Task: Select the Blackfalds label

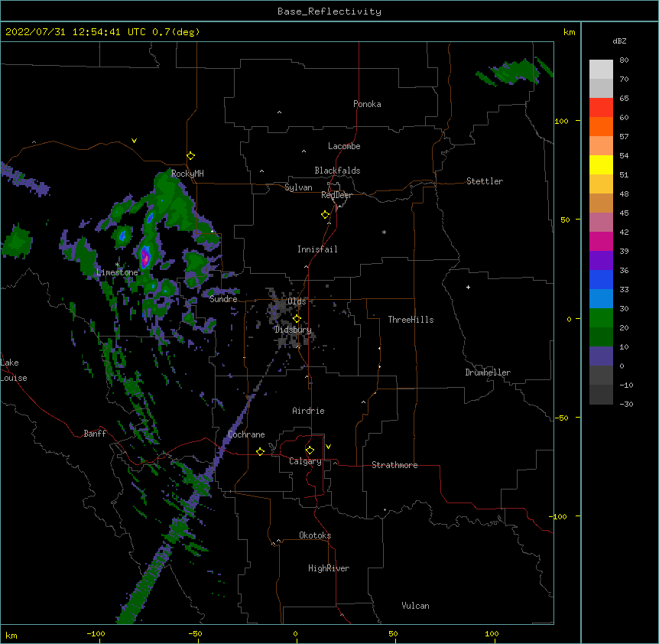Action: click(x=337, y=171)
